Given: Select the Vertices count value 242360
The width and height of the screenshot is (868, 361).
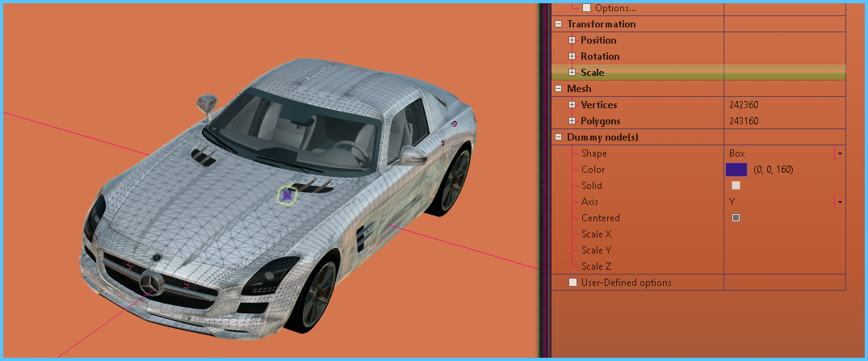Looking at the screenshot, I should tap(744, 105).
